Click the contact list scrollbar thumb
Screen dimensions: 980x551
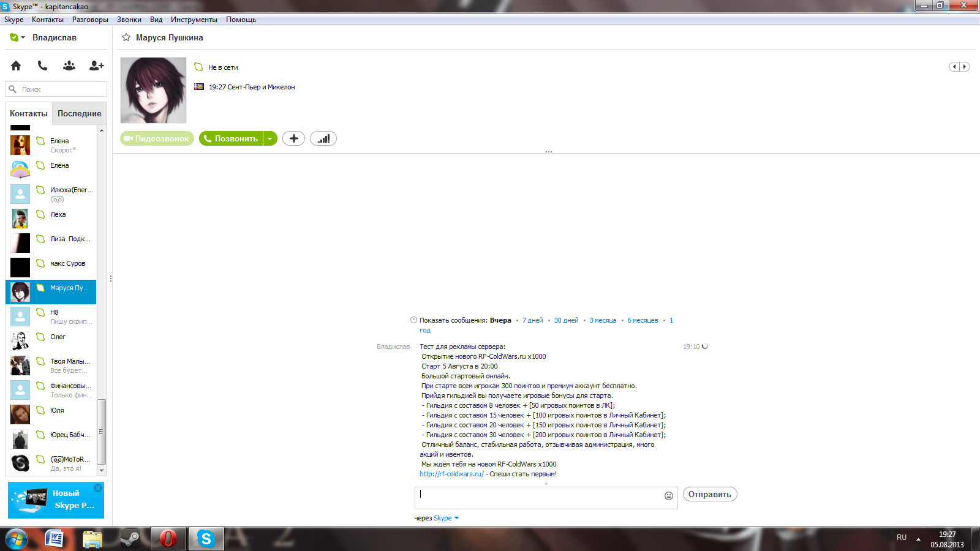coord(102,432)
